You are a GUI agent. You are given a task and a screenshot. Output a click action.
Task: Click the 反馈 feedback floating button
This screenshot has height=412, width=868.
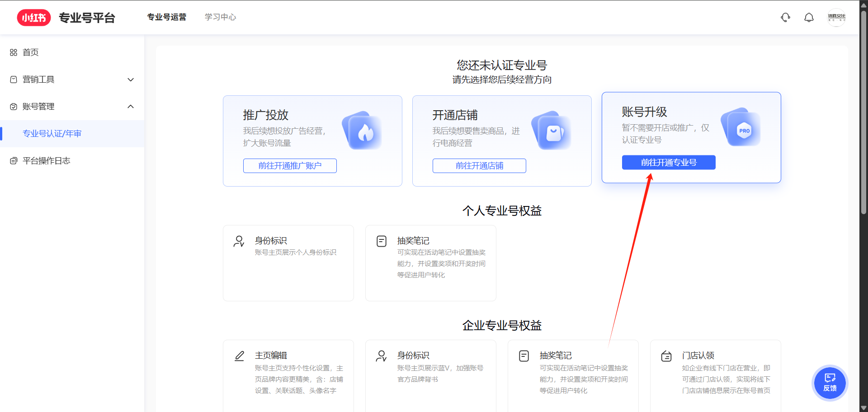(830, 383)
